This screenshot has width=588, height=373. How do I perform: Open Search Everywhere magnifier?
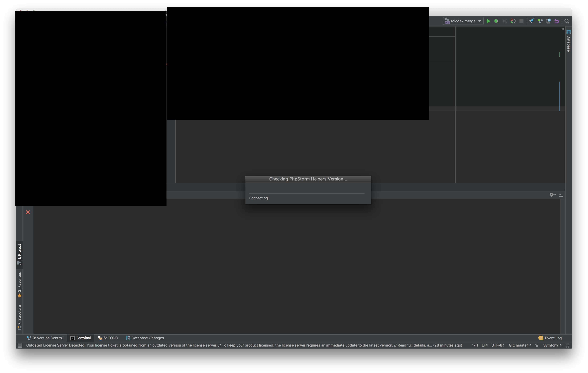567,21
